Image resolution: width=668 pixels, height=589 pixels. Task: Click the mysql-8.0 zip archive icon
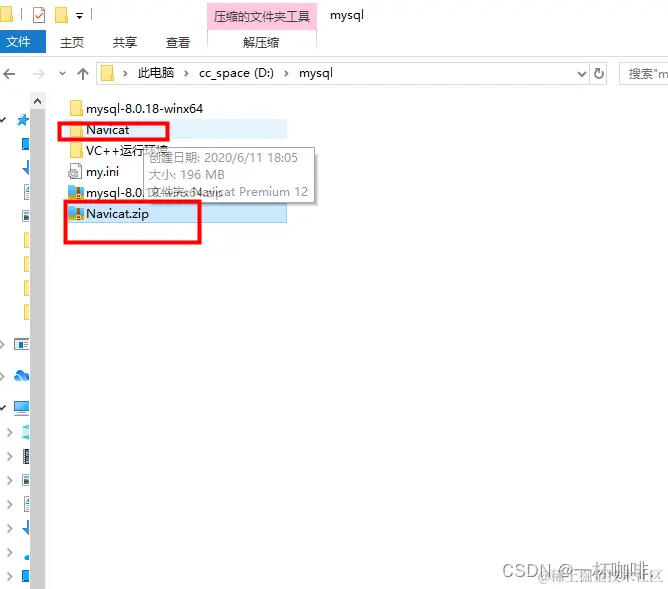[x=76, y=193]
